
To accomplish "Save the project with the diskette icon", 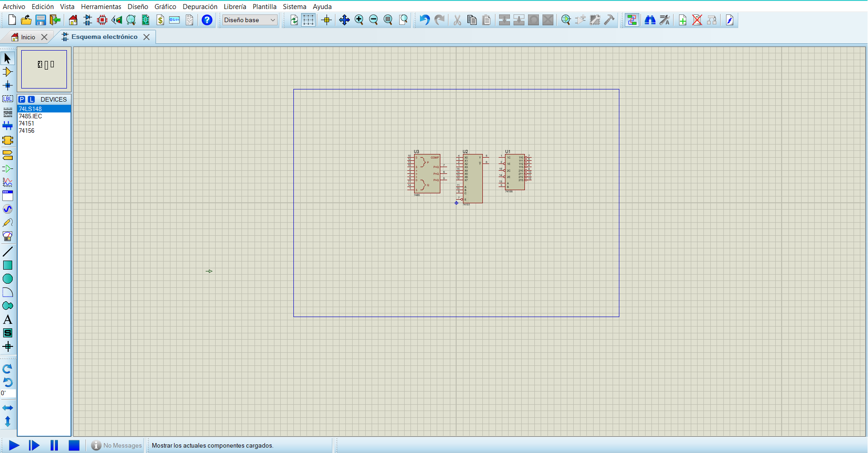I will pyautogui.click(x=41, y=20).
